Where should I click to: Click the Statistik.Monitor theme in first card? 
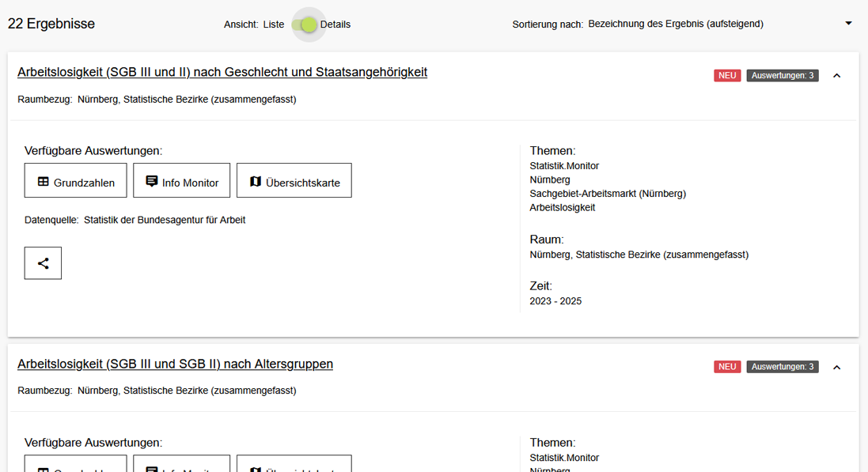point(564,166)
